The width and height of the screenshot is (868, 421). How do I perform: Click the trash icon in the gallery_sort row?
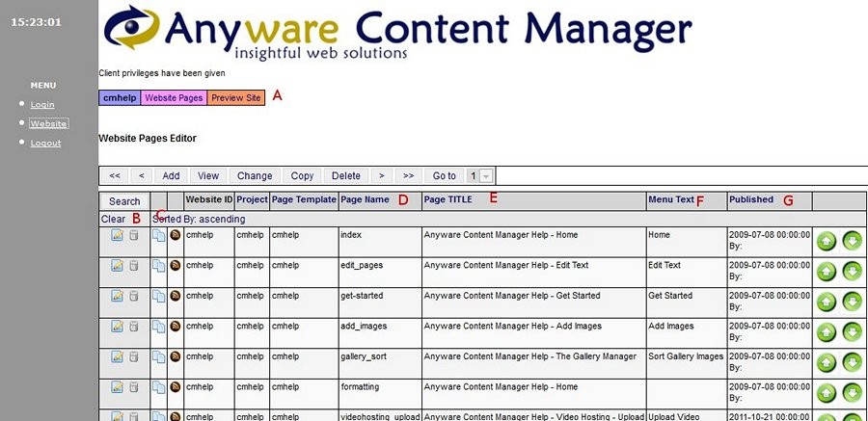click(133, 356)
